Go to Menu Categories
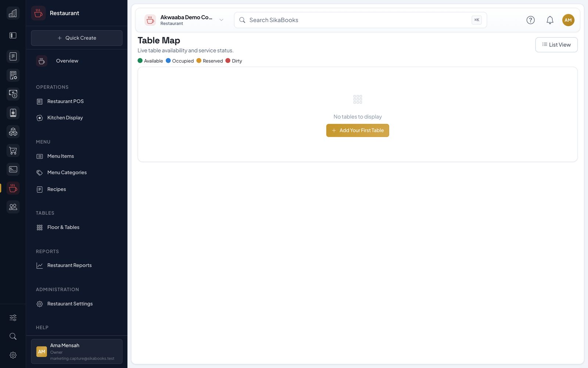The image size is (588, 368). pyautogui.click(x=77, y=173)
